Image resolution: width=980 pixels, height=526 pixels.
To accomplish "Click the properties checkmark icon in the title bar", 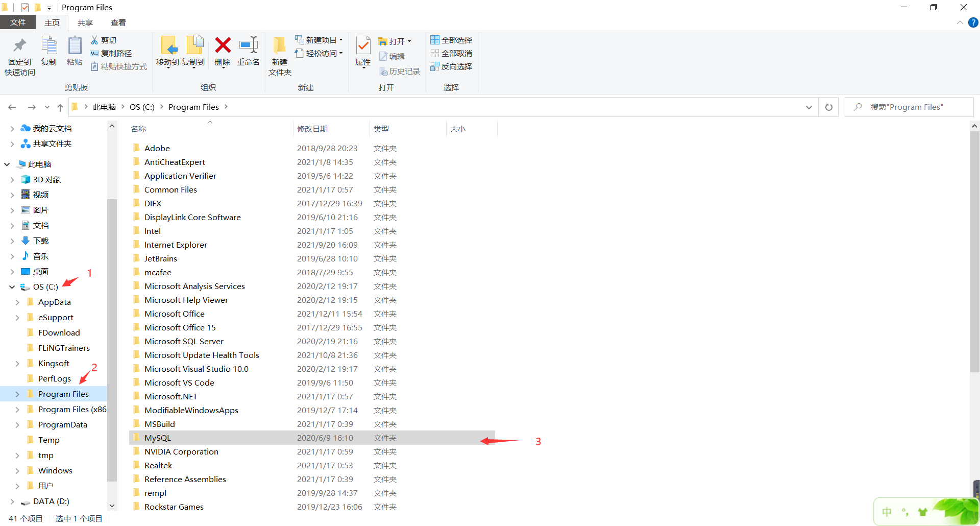I will [25, 8].
